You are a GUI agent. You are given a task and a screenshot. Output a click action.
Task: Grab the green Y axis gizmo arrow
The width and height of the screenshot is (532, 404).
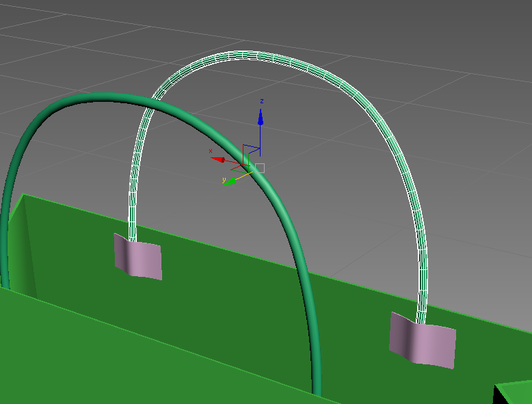click(x=230, y=181)
